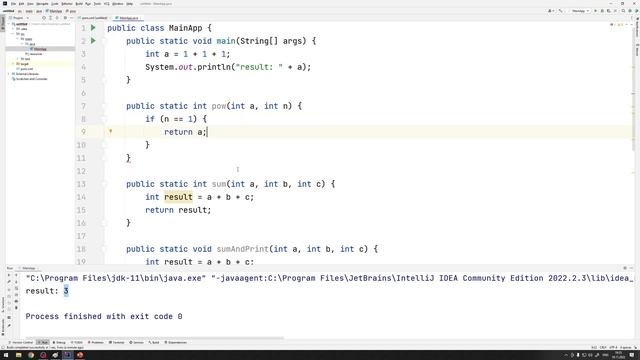Open the Debug bottom tool tab
Image resolution: width=640 pixels, height=360 pixels.
click(59, 342)
